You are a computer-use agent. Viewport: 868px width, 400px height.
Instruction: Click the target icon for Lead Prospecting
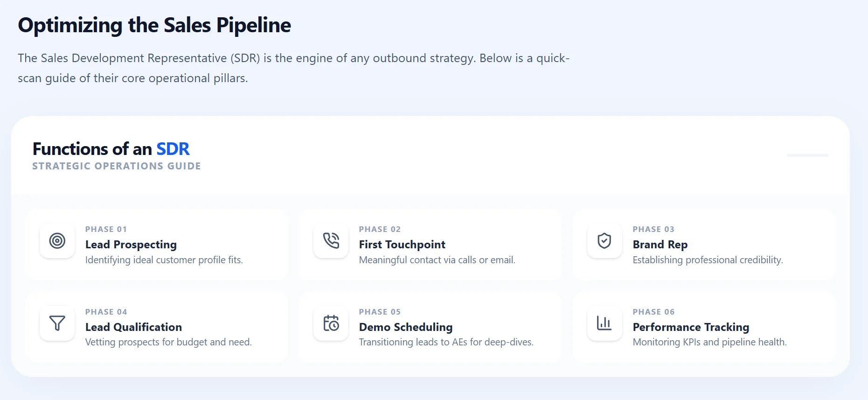pos(57,241)
